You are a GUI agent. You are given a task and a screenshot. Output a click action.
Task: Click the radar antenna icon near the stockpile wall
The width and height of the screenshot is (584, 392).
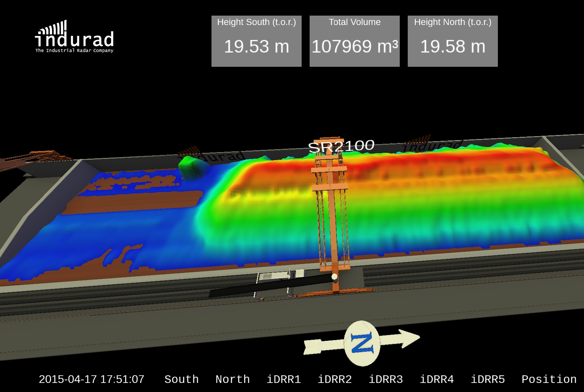pos(189,151)
